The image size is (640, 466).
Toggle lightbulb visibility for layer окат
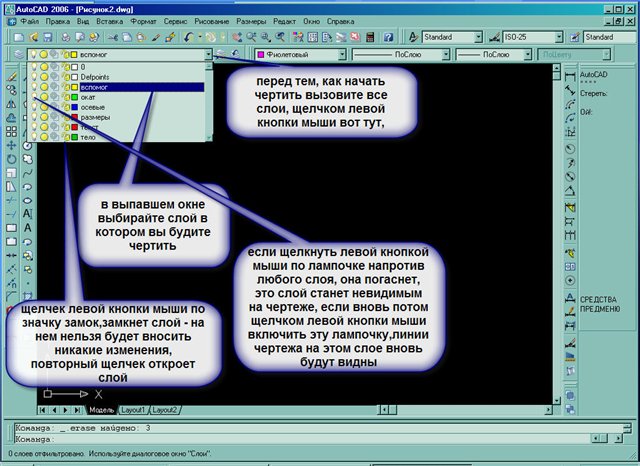(32, 97)
